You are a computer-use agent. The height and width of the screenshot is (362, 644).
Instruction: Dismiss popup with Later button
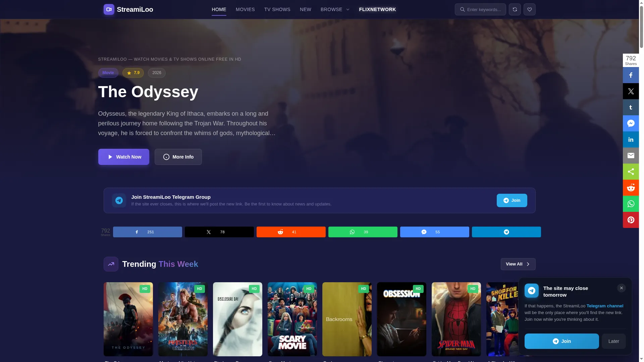[x=613, y=341]
